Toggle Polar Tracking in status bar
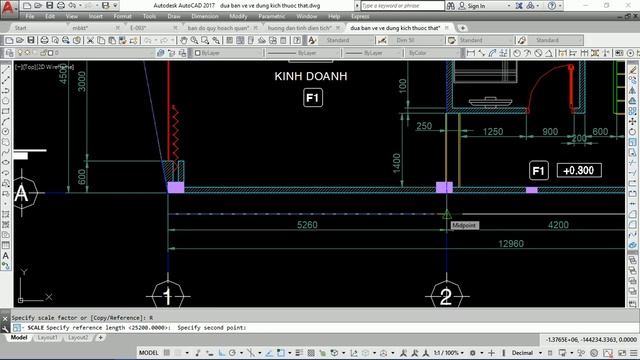640x360 pixels. pyautogui.click(x=232, y=353)
